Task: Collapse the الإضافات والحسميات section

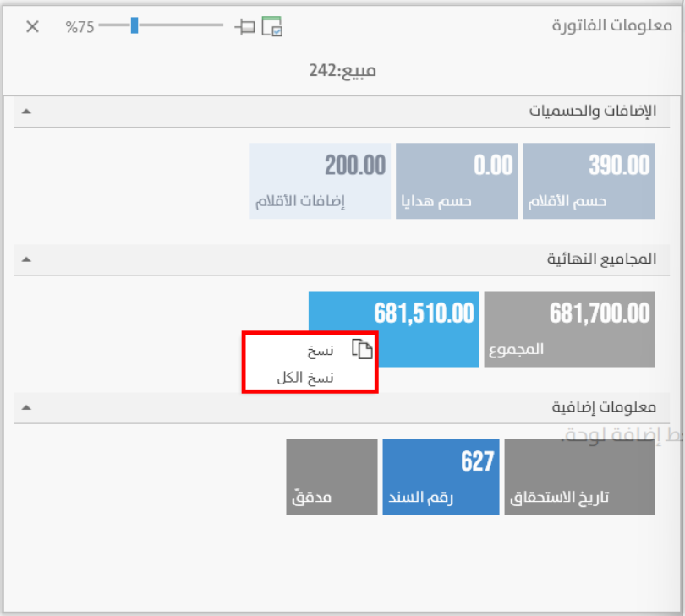Action: coord(26,112)
